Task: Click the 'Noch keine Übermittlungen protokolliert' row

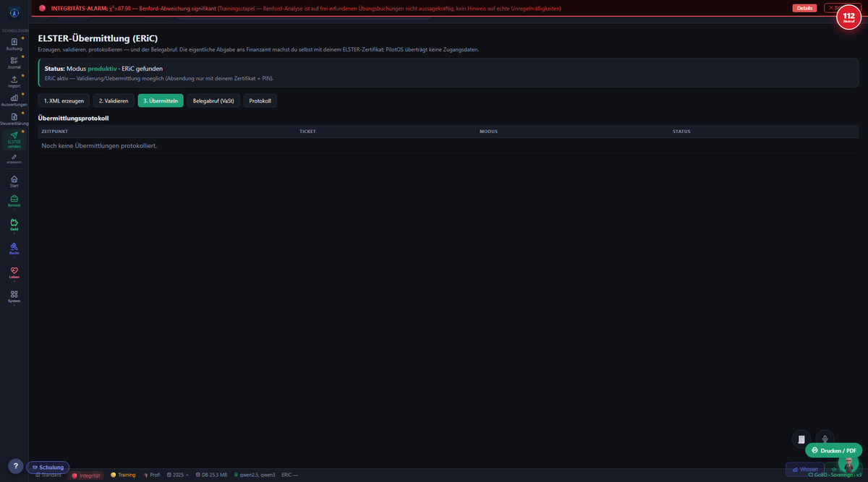Action: coord(448,145)
